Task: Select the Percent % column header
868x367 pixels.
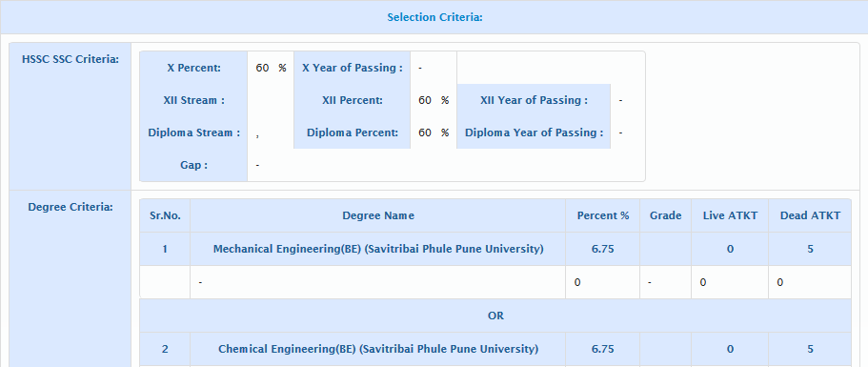Action: (x=603, y=215)
